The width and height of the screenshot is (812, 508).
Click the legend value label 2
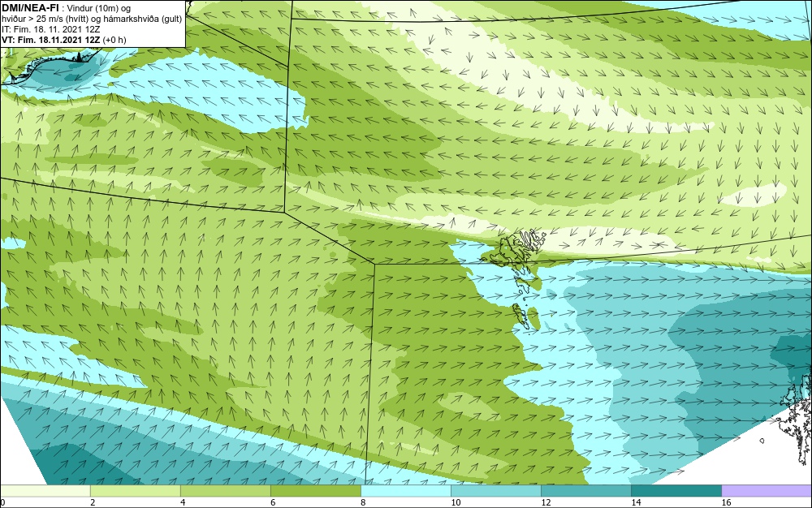(93, 502)
